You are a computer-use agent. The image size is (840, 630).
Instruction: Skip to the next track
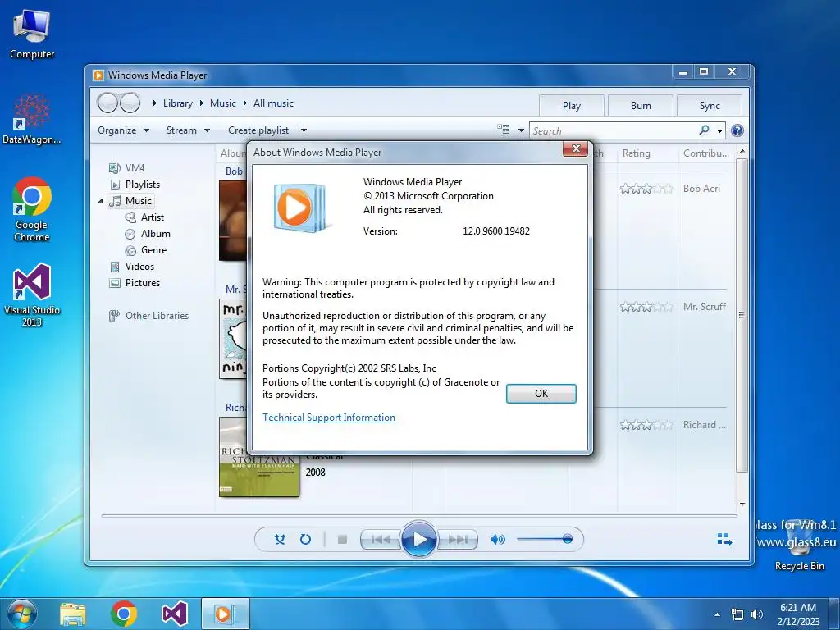click(458, 540)
